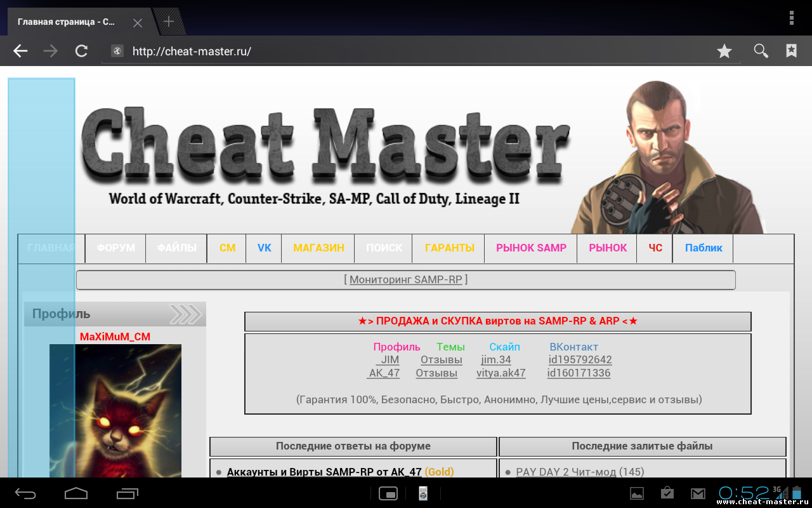This screenshot has width=812, height=508.
Task: Tap the Android home button
Action: [x=76, y=493]
